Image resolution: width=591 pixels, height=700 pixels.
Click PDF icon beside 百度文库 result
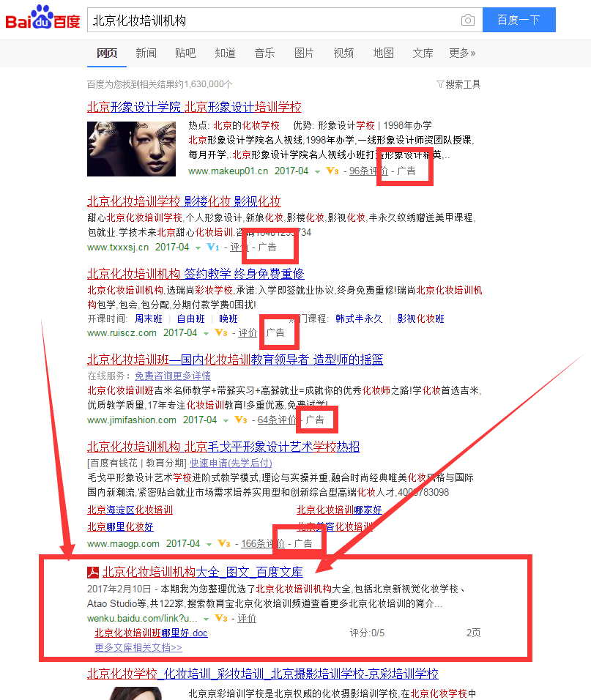(93, 573)
